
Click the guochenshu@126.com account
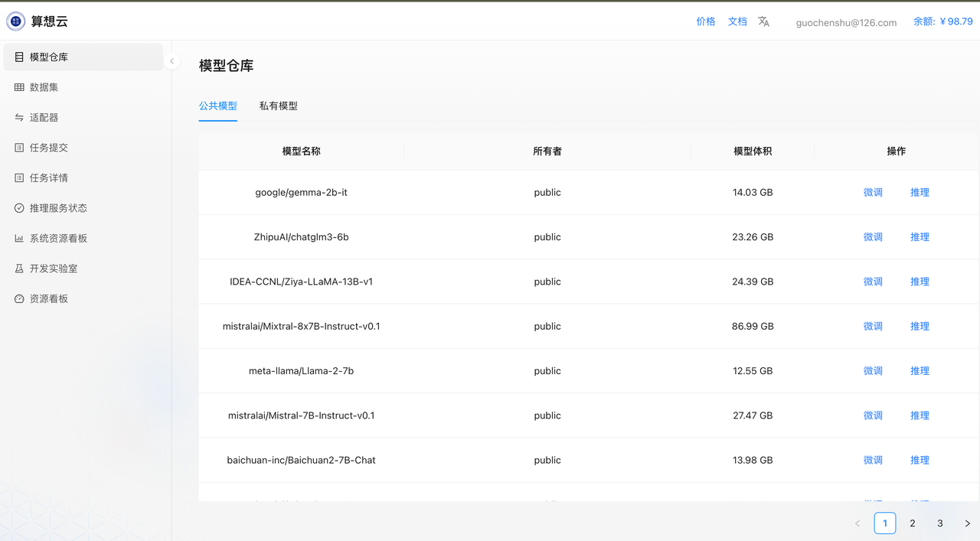846,22
